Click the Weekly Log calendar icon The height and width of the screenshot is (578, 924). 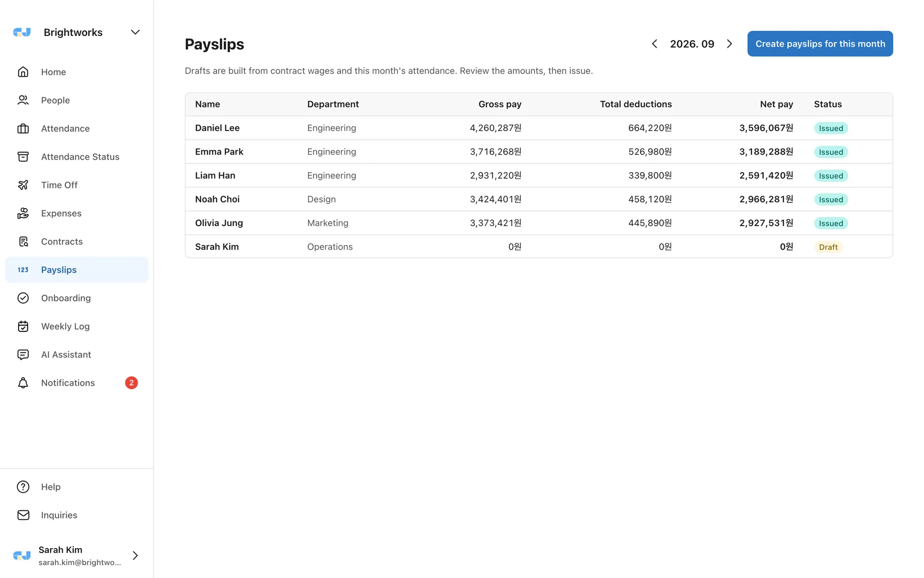coord(23,326)
